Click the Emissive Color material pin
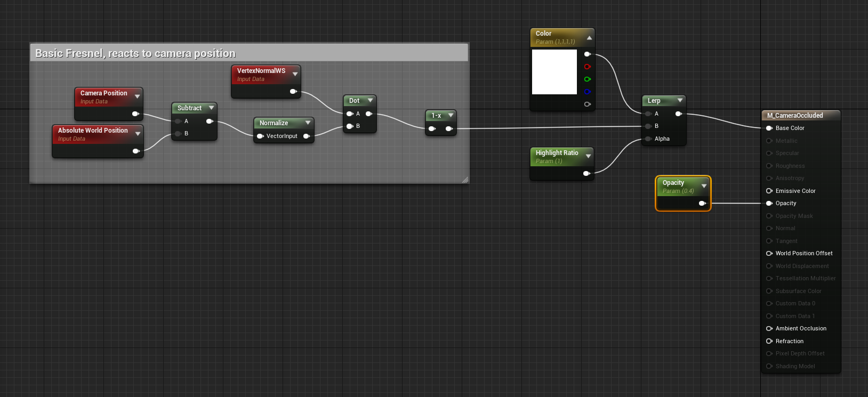 [x=769, y=191]
